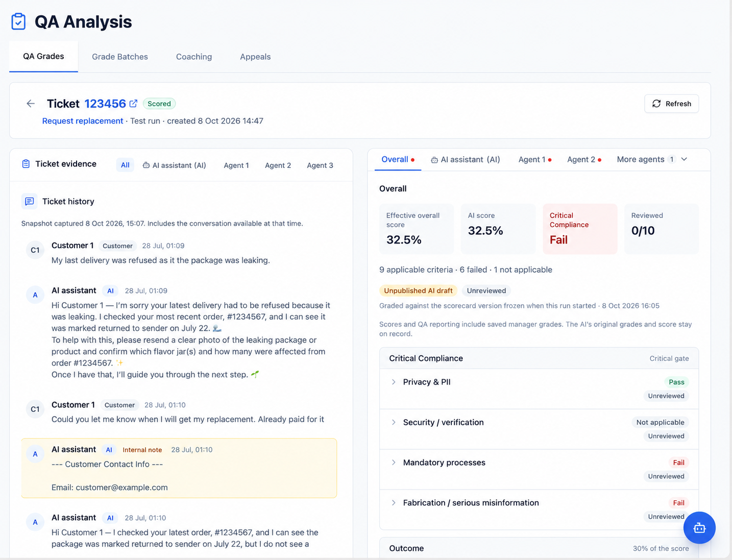The height and width of the screenshot is (560, 732).
Task: Click the A avatar on the internal note
Action: (35, 454)
